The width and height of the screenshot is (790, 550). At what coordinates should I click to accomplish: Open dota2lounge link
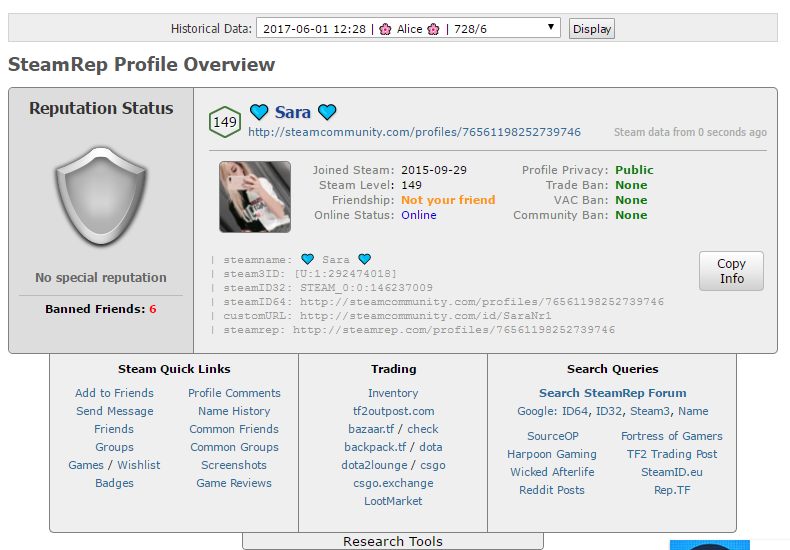[374, 465]
